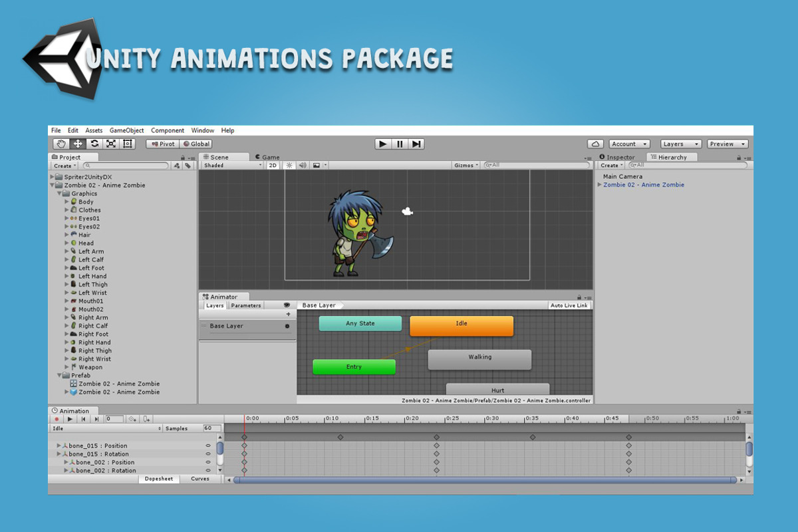Expand the Spriter2UnityDX folder
Viewport: 798px width, 532px height.
tap(53, 178)
